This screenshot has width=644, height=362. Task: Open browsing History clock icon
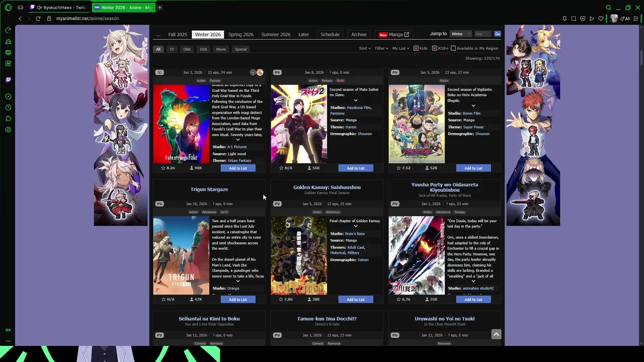[x=8, y=108]
